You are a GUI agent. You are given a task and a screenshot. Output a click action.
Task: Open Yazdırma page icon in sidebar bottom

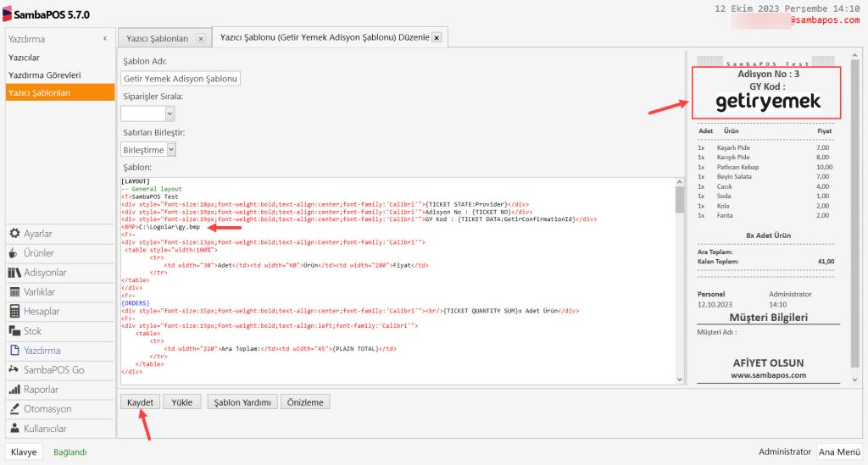click(15, 351)
